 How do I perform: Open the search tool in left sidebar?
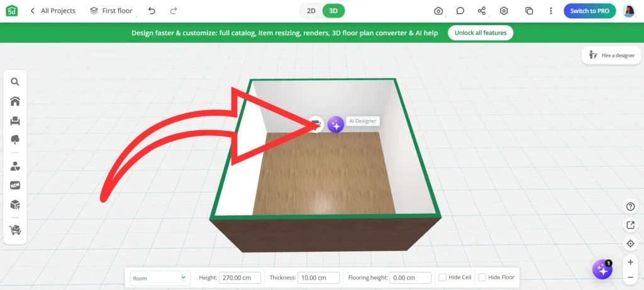click(14, 81)
